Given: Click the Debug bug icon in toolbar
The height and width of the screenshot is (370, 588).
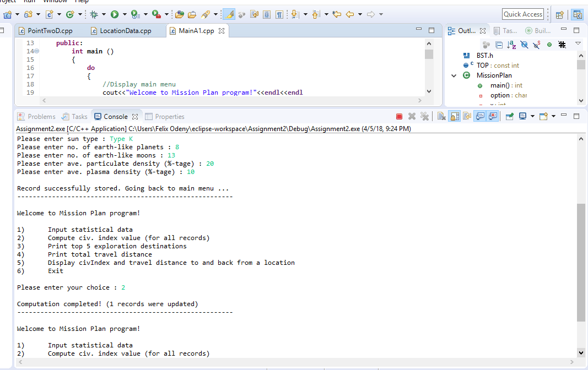Looking at the screenshot, I should click(94, 14).
